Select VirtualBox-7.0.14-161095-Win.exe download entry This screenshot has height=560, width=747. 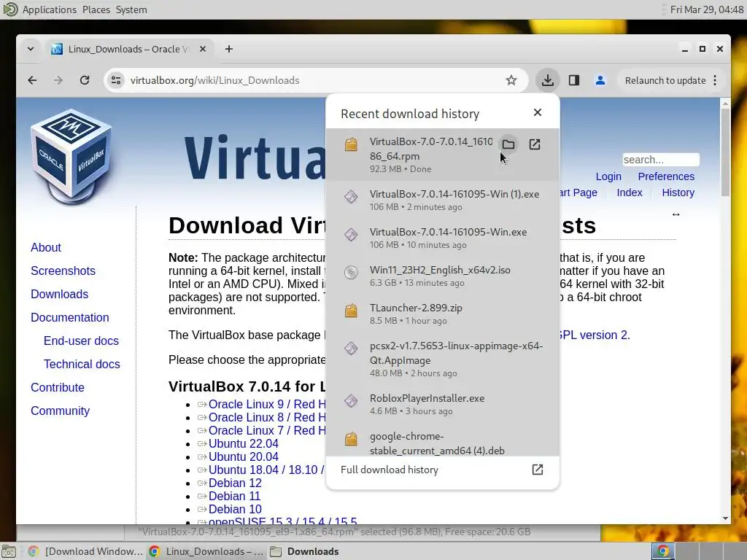point(443,238)
